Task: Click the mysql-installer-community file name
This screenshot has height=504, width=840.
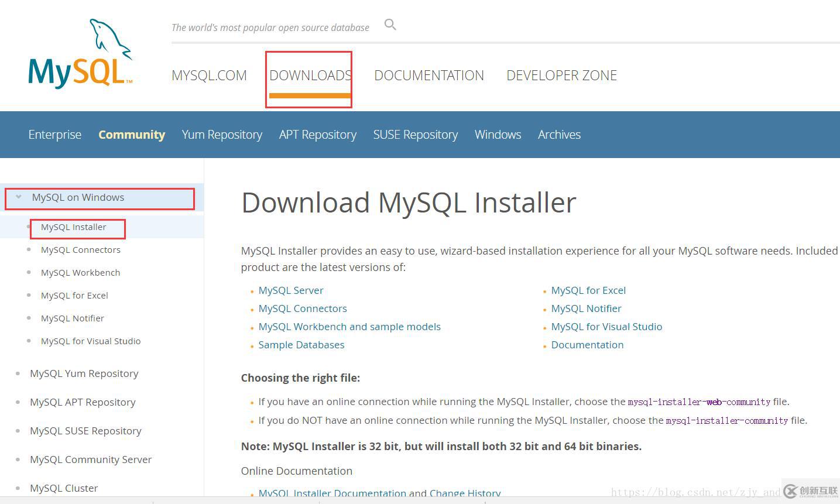Action: (x=727, y=421)
